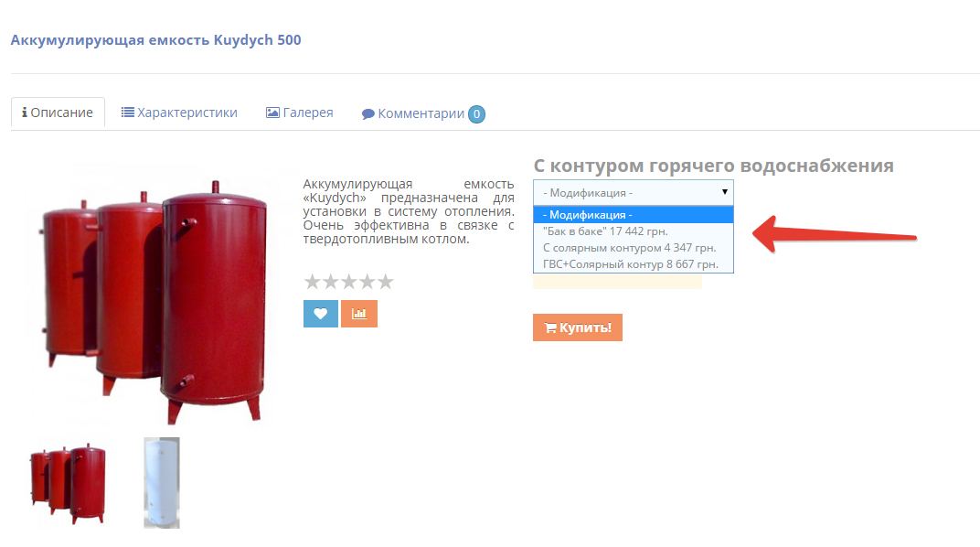980x547 pixels.
Task: Click the picture icon beside Галерея
Action: 272,113
